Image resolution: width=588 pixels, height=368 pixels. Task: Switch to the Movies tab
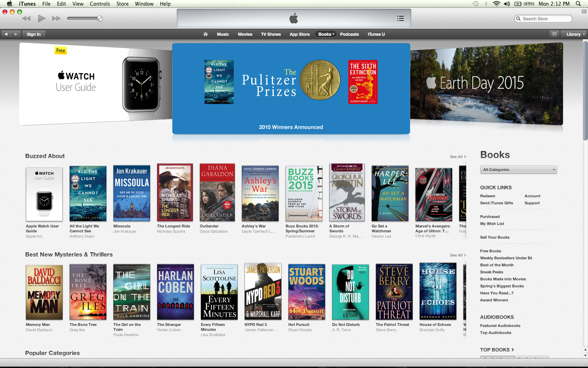[245, 34]
